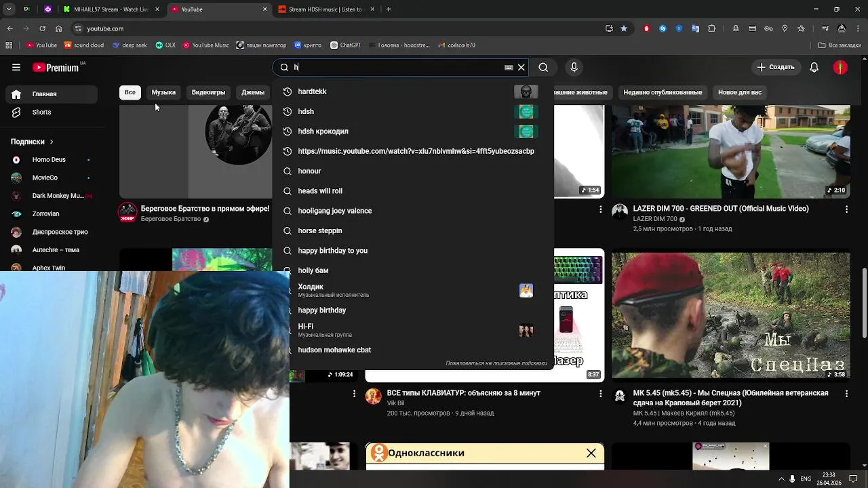The image size is (868, 488).
Task: Open the apps grid in bookmarks bar
Action: click(x=9, y=45)
